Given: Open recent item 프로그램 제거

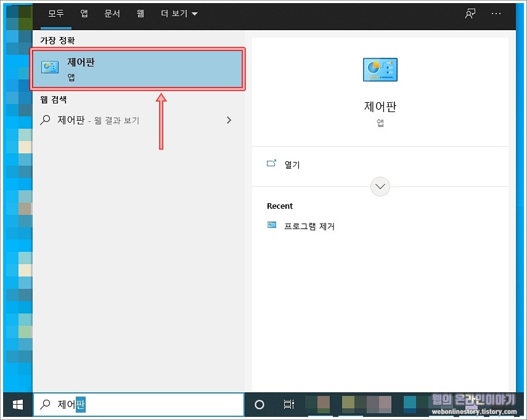Looking at the screenshot, I should [309, 226].
